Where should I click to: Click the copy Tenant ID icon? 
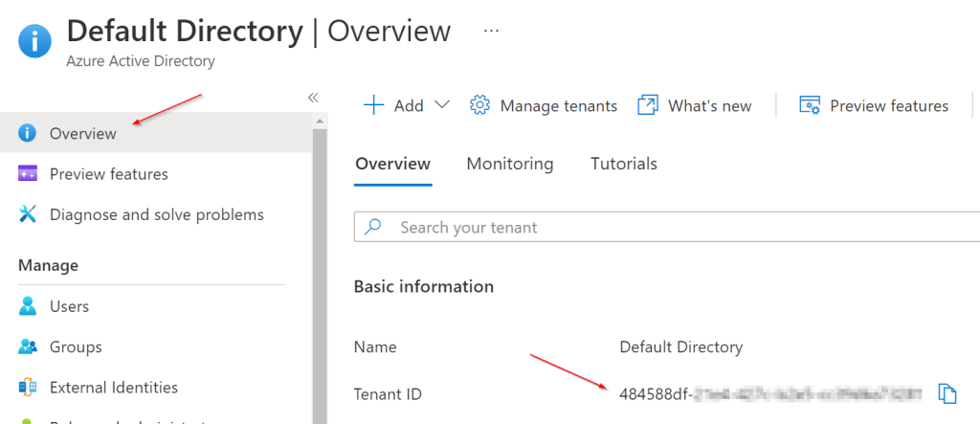pyautogui.click(x=947, y=393)
